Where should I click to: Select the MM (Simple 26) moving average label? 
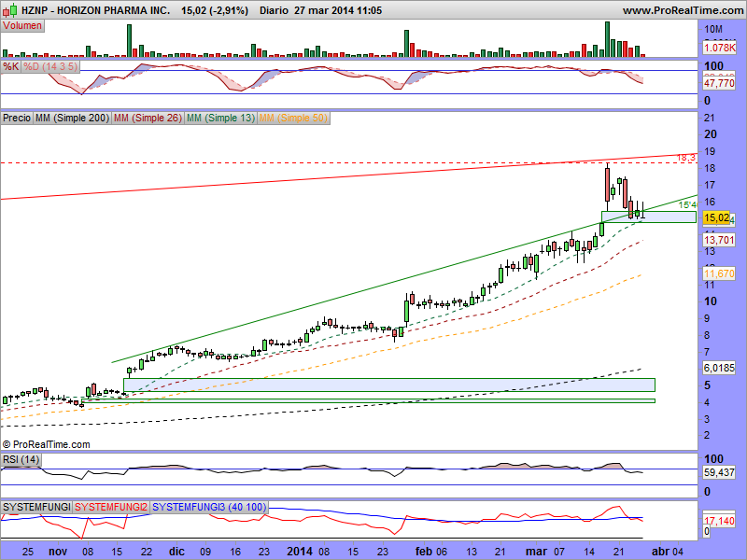[x=148, y=118]
